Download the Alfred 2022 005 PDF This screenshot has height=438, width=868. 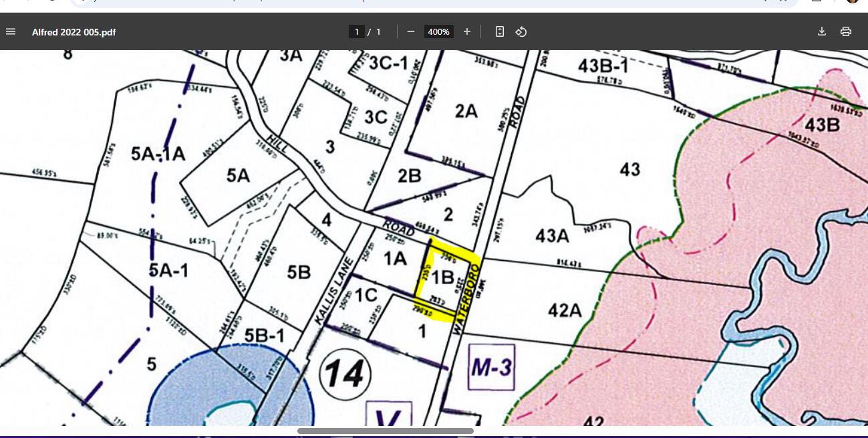click(822, 31)
